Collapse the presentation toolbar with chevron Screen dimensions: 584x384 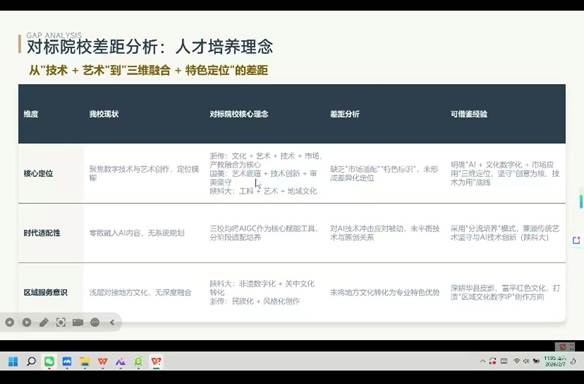(112, 322)
